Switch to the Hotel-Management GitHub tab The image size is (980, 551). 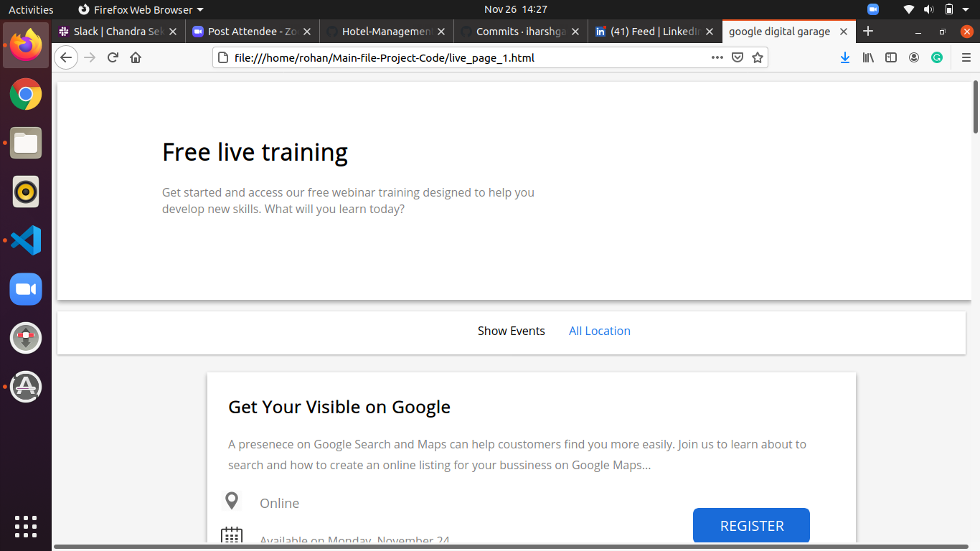[x=386, y=32]
